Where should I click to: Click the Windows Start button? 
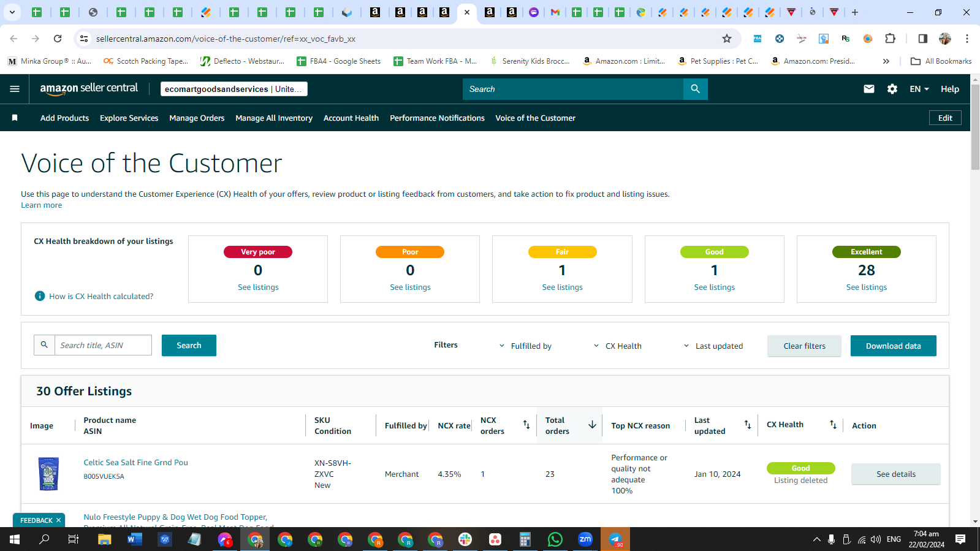point(15,539)
